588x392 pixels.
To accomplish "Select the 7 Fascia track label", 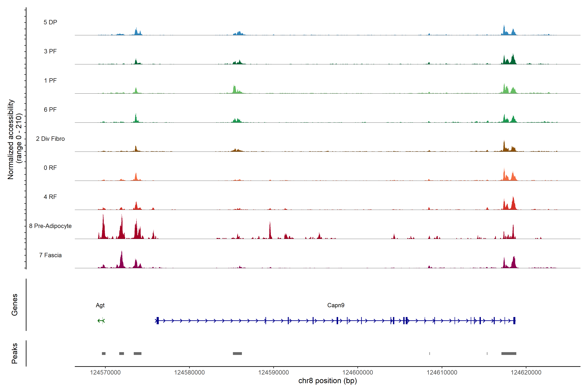I will point(50,255).
